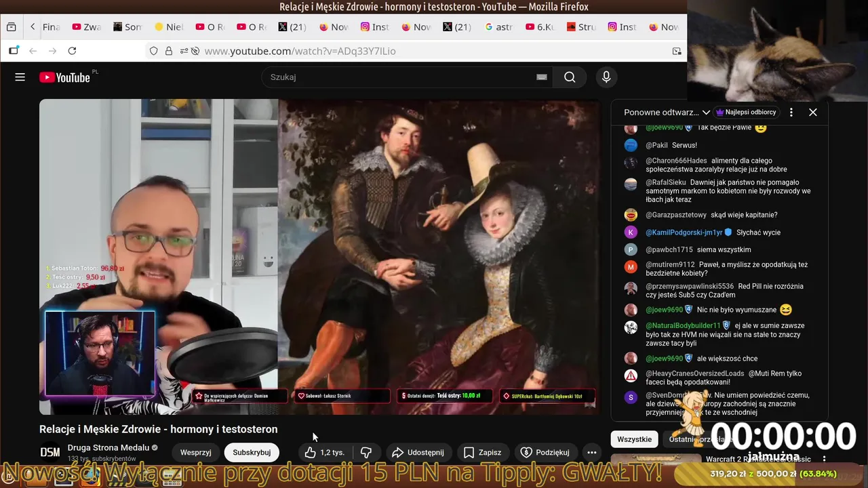Click the magnifier search button
Viewport: 868px width, 488px height.
click(570, 77)
